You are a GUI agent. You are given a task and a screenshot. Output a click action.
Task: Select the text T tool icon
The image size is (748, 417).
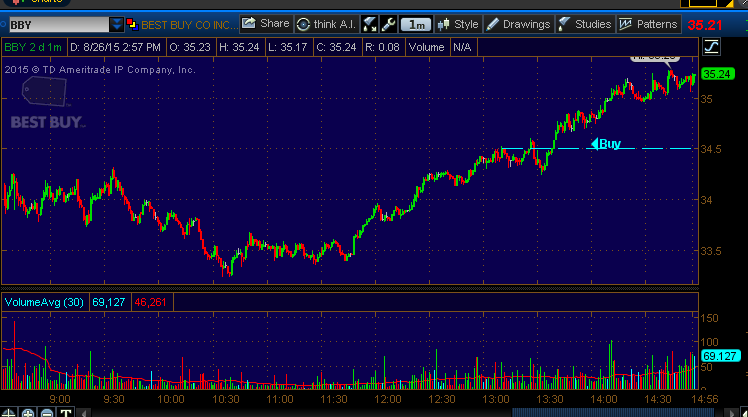pos(64,412)
